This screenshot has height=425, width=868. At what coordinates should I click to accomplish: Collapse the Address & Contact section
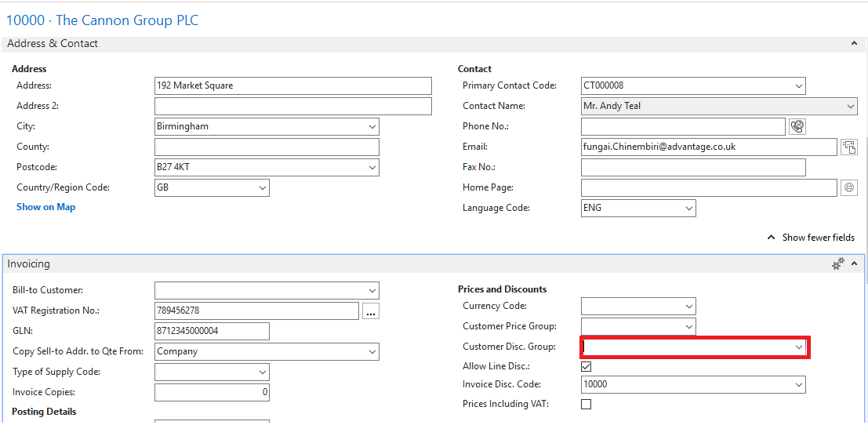click(x=854, y=43)
